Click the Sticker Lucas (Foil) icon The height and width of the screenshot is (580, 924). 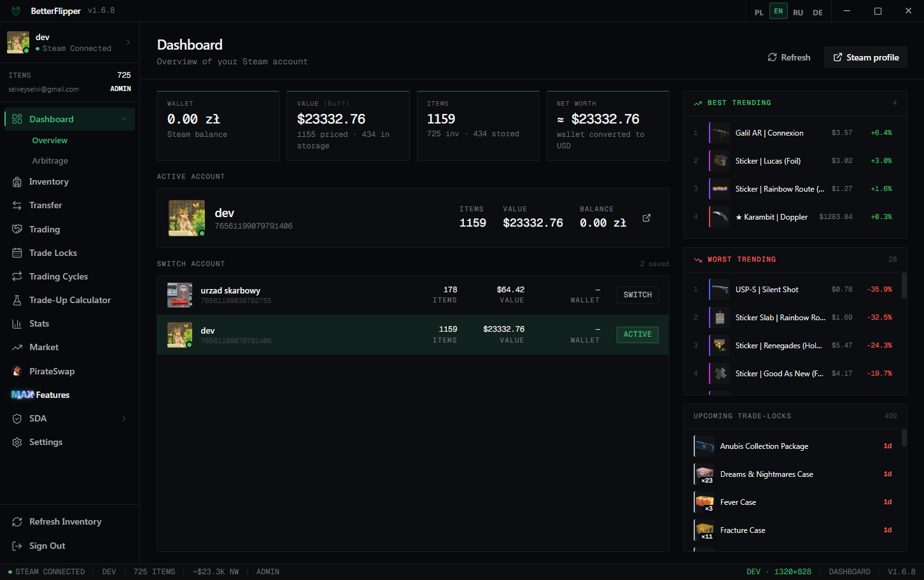tap(720, 161)
